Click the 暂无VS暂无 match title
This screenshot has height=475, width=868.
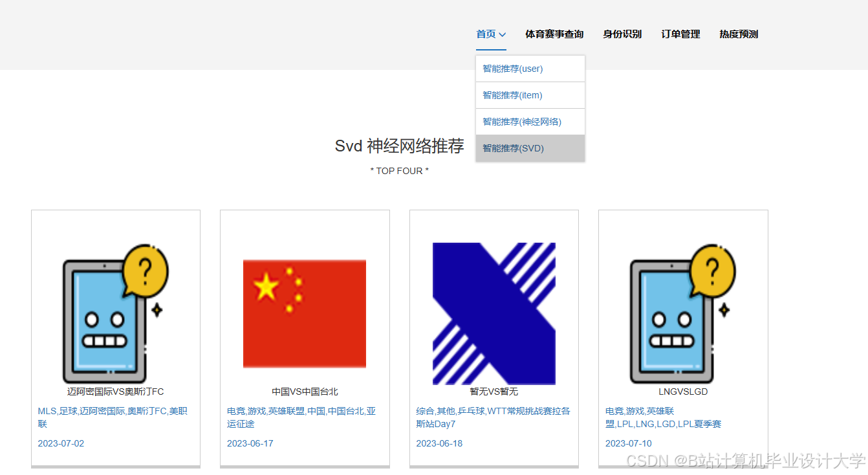pyautogui.click(x=494, y=392)
